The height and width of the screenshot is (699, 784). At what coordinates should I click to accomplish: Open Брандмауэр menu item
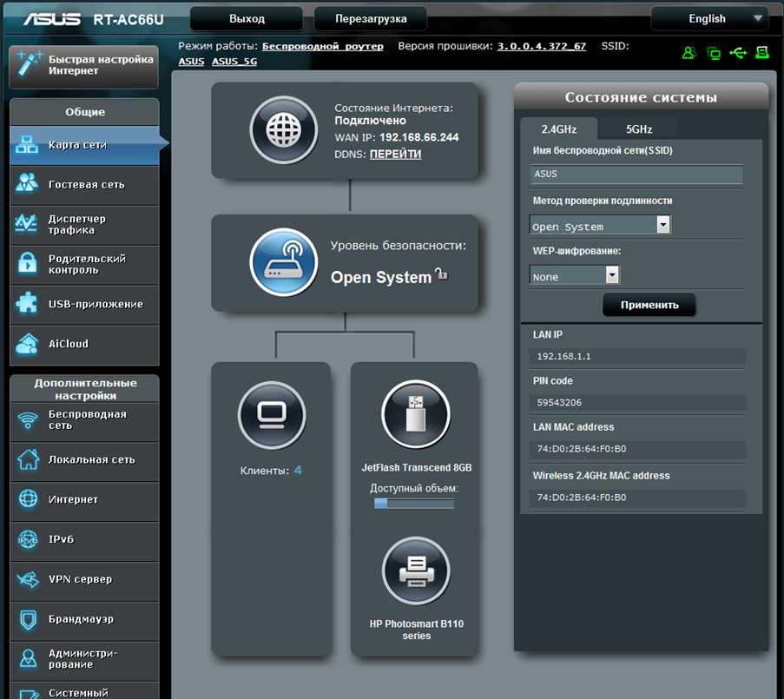point(84,619)
